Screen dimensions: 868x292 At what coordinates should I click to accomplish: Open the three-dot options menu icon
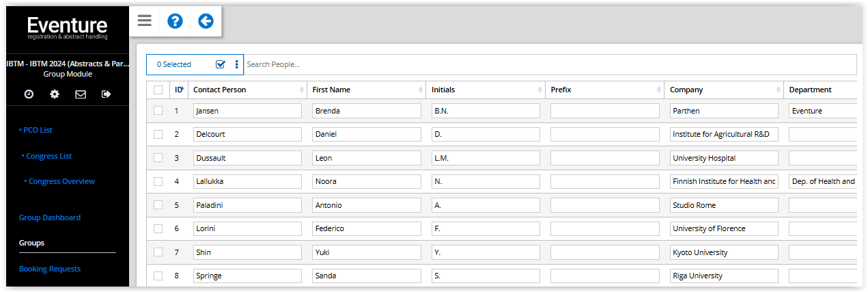237,64
